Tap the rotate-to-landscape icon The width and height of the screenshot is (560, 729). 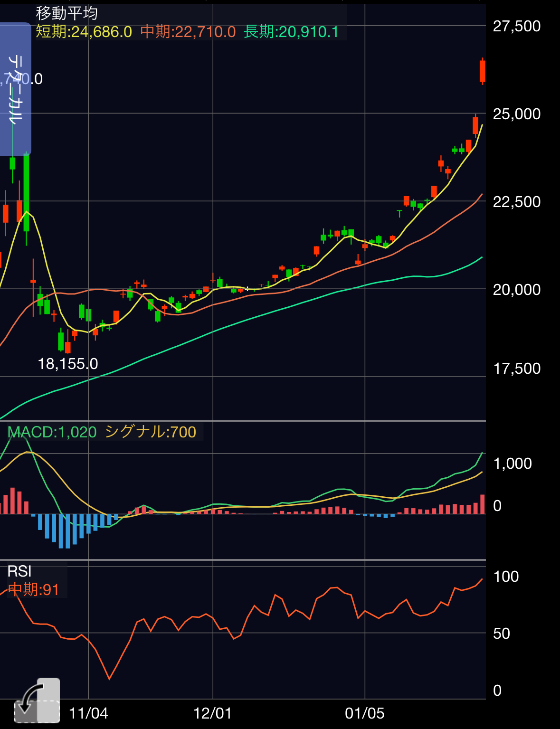pyautogui.click(x=37, y=701)
